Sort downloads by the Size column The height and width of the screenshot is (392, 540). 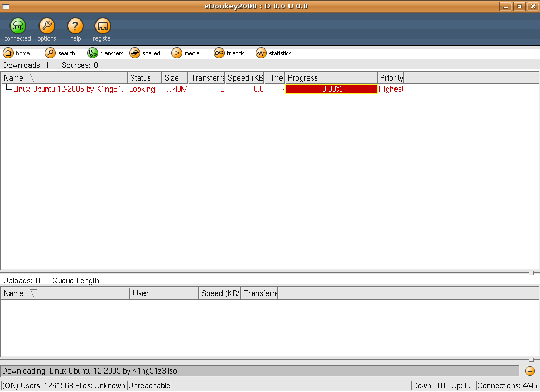point(175,78)
